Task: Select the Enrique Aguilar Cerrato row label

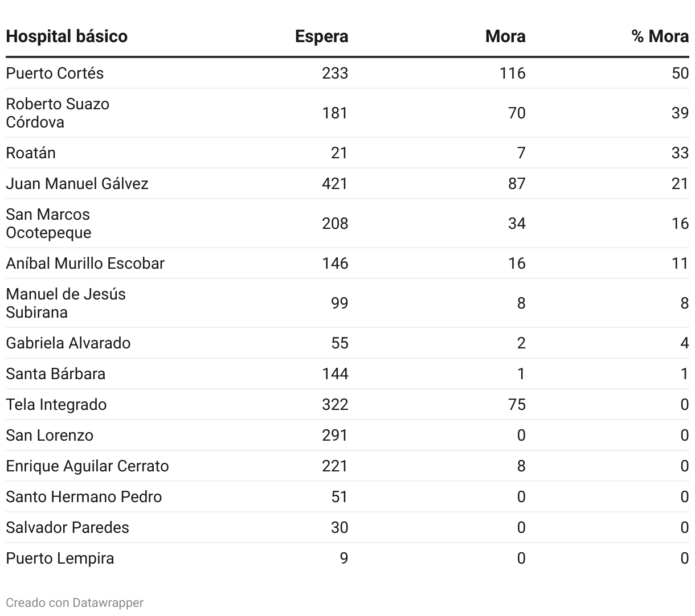Action: tap(87, 466)
